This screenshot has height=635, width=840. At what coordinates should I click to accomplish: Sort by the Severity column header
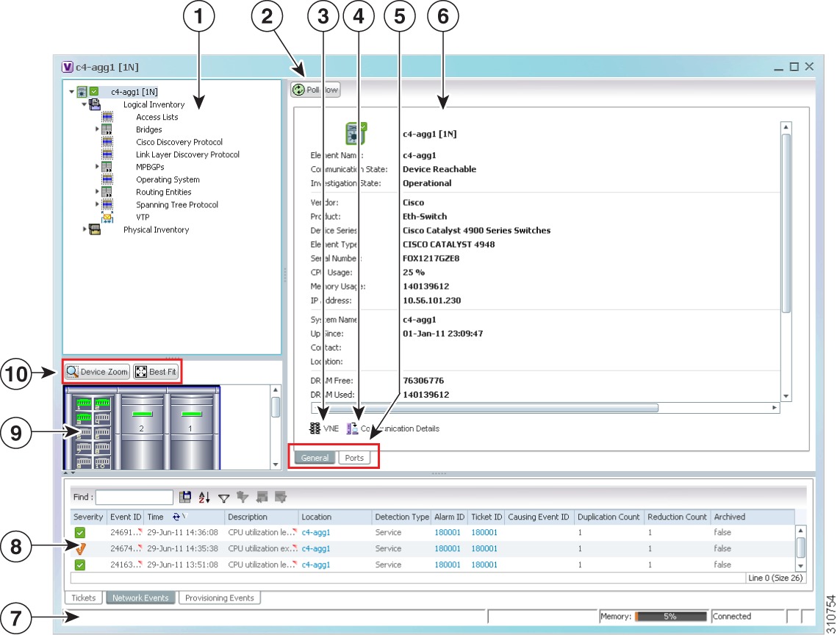click(x=88, y=517)
